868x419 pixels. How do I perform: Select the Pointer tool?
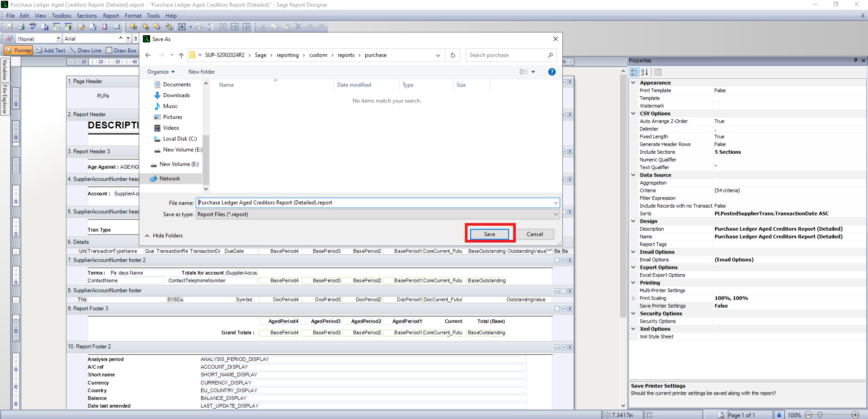tap(19, 50)
